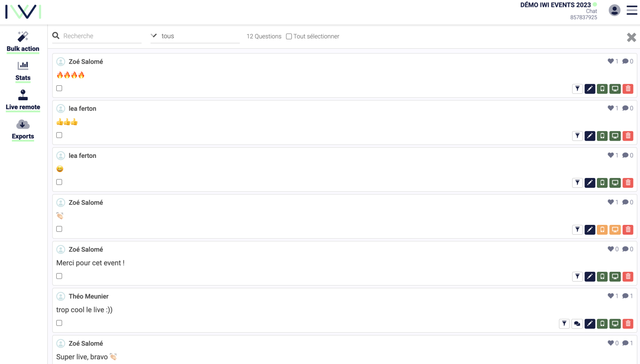
Task: Focus the Recherche search field
Action: 102,36
